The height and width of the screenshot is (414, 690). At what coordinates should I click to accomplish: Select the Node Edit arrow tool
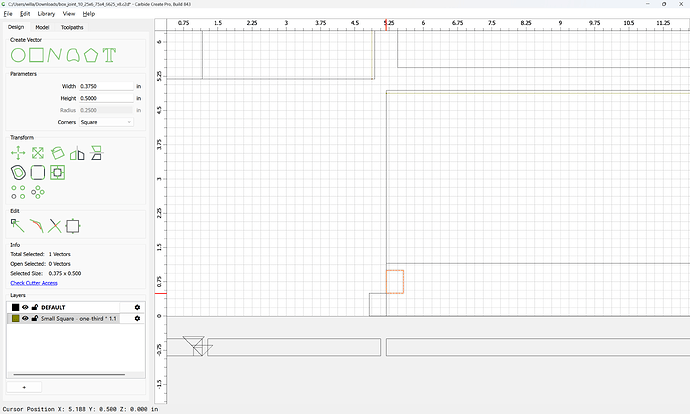18,226
